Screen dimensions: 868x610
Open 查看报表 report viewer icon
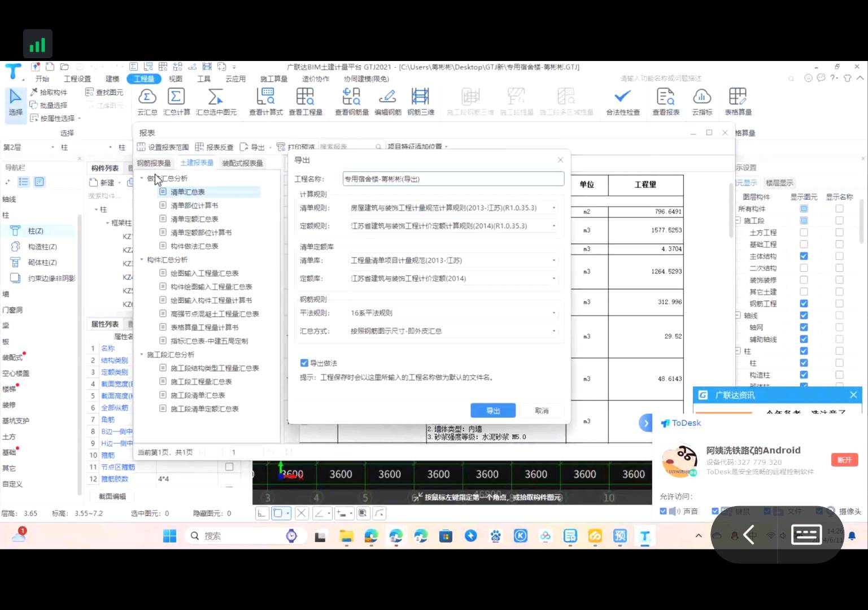666,102
